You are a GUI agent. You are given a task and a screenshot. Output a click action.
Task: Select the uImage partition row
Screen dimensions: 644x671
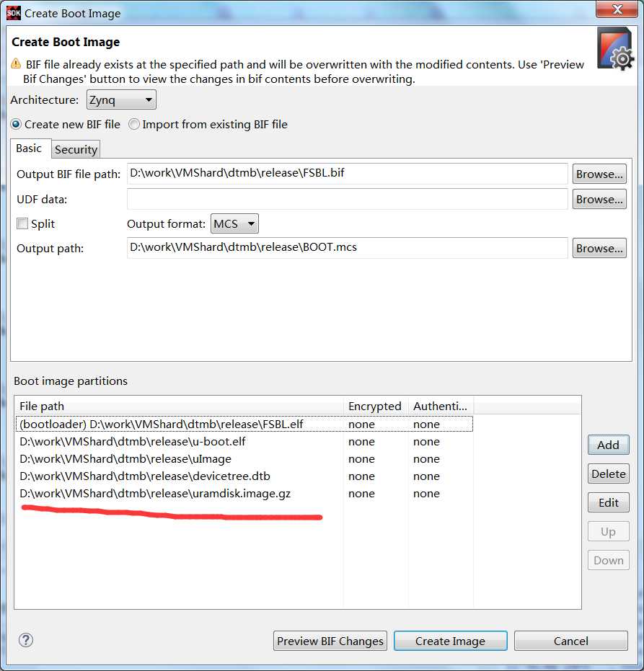[x=244, y=458]
